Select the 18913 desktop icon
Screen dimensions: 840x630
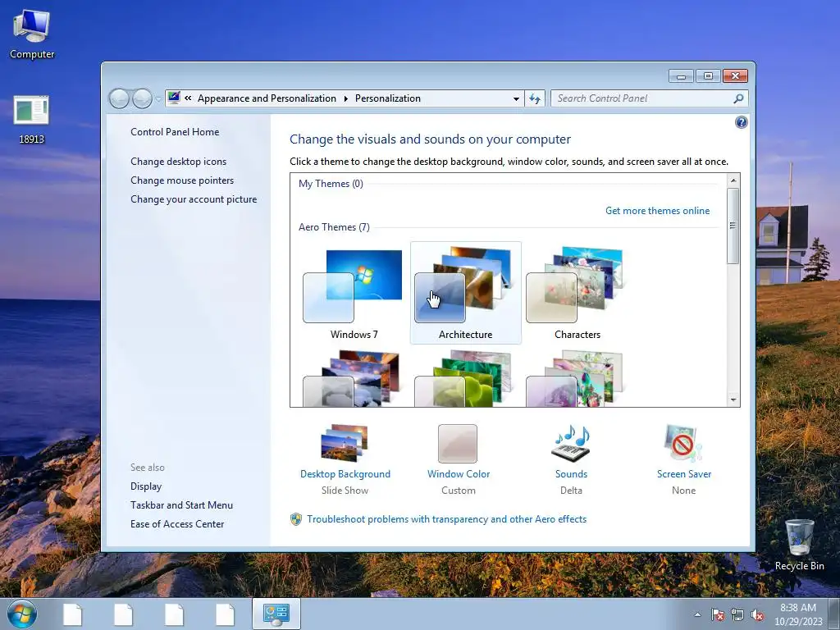[x=31, y=119]
